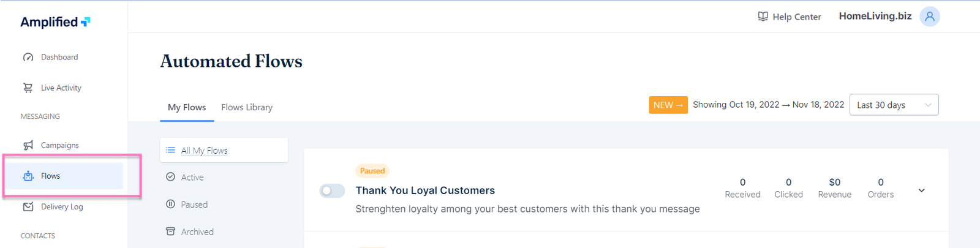
Task: Open the Thank You Loyal Customers flow title
Action: pos(425,190)
